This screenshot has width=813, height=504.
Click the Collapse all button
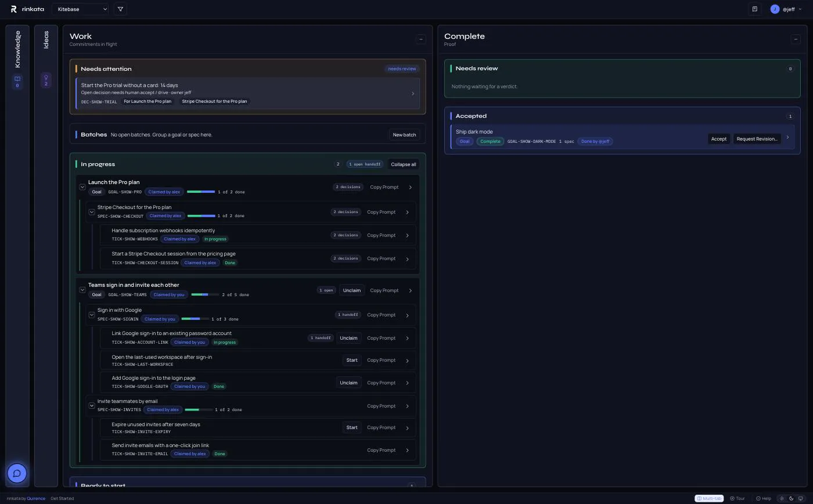click(404, 164)
